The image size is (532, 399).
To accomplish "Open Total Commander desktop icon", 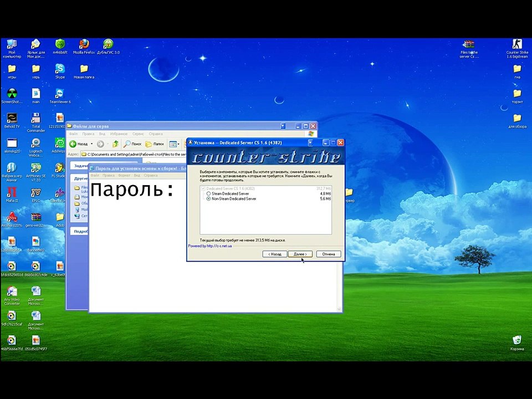I will tap(36, 122).
